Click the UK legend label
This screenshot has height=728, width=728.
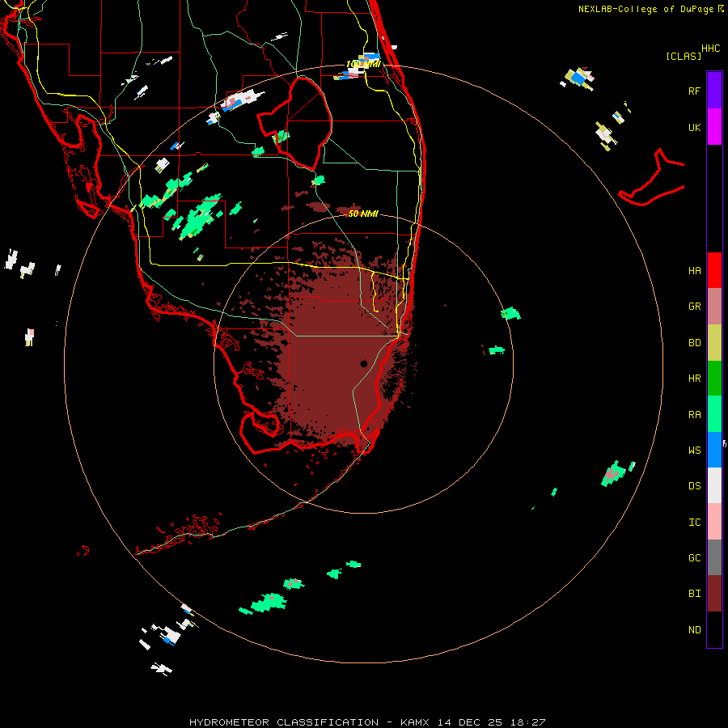tap(694, 127)
